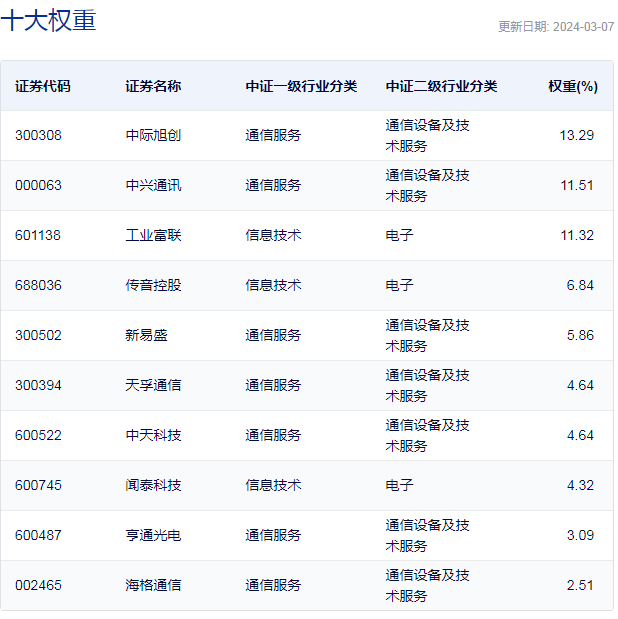Select the stock name 传音控股
Image resolution: width=618 pixels, height=619 pixels.
pyautogui.click(x=153, y=285)
